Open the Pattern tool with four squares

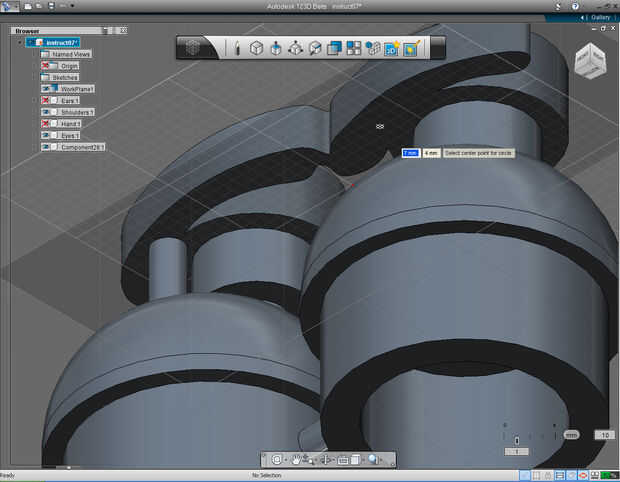[353, 48]
